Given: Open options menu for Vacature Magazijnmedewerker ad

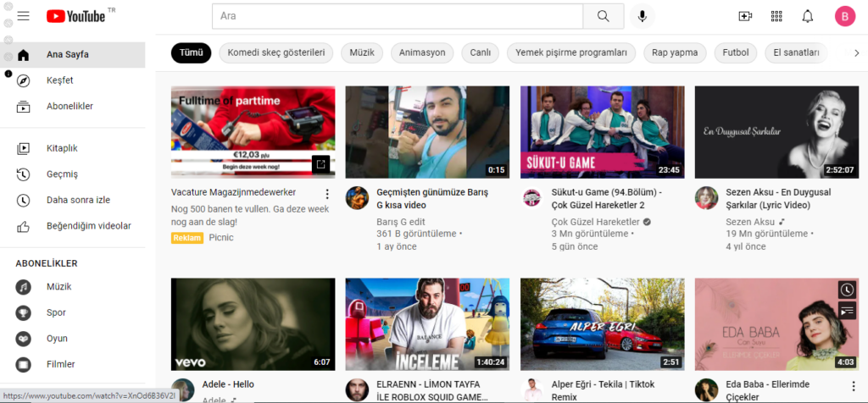Looking at the screenshot, I should 327,194.
